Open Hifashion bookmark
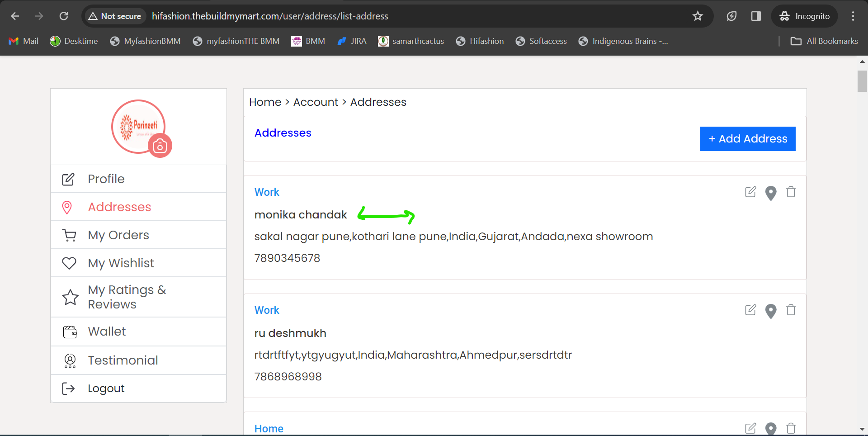Screen dimensions: 868x436 (480, 41)
